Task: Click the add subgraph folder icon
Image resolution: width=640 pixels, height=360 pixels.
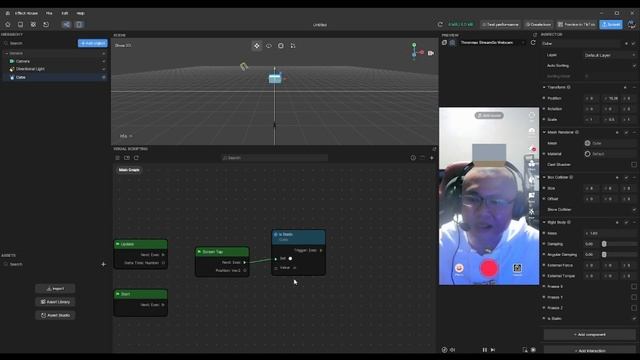Action: [127, 158]
